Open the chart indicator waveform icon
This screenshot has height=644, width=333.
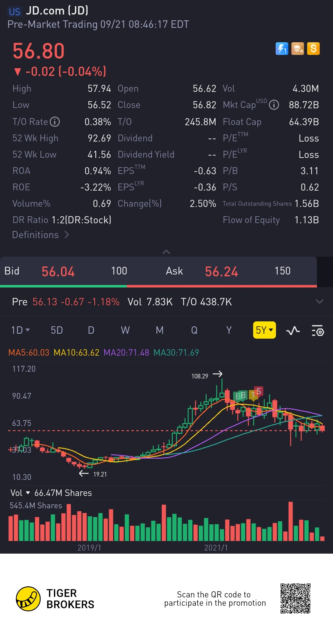tap(293, 331)
